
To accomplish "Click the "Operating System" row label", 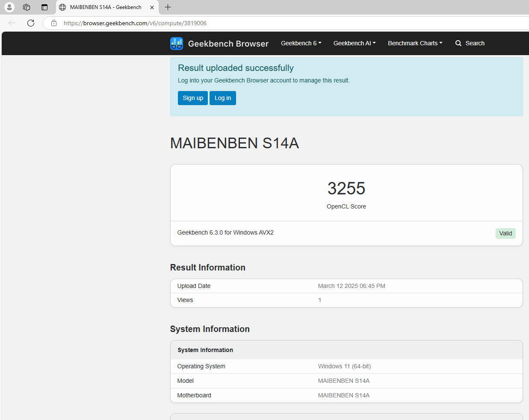I will tap(201, 366).
